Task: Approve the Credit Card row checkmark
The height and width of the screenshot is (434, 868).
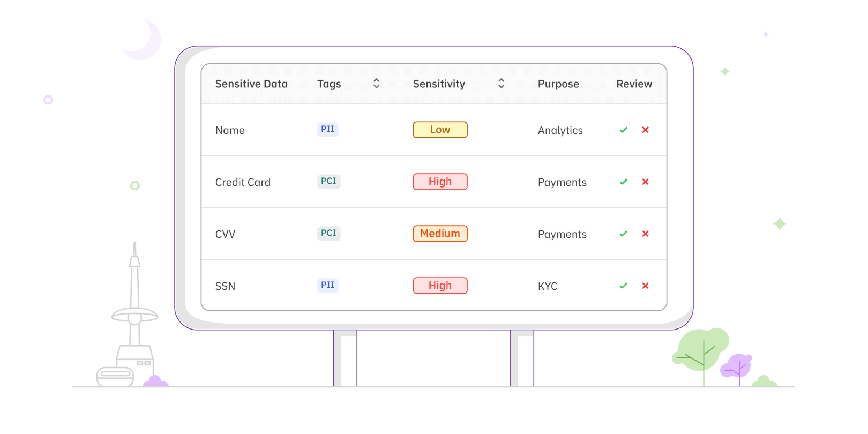Action: point(623,182)
